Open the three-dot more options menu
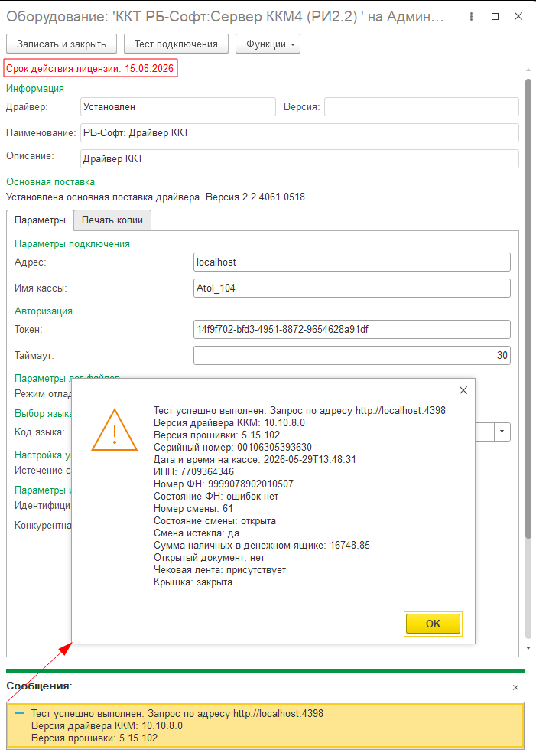The width and height of the screenshot is (536, 756). [471, 16]
